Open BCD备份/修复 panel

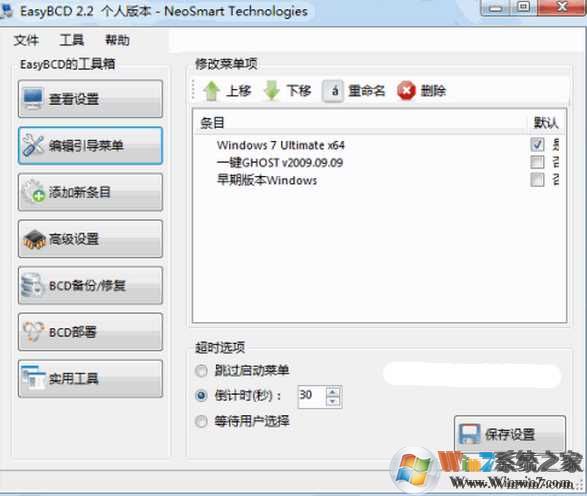pos(90,285)
